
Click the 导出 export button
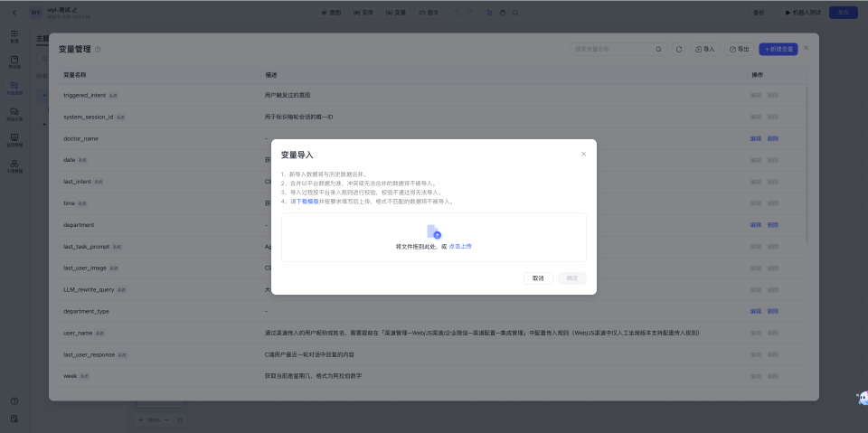coord(739,49)
